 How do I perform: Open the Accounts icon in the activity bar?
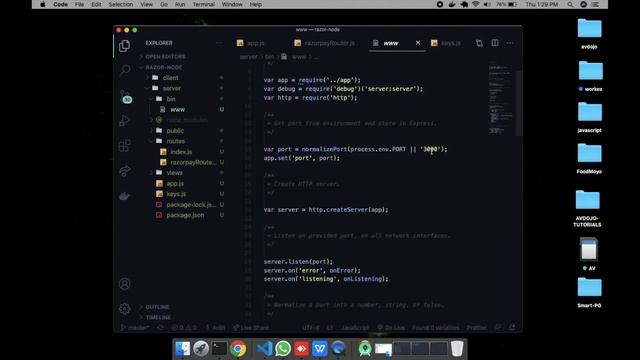tap(124, 284)
